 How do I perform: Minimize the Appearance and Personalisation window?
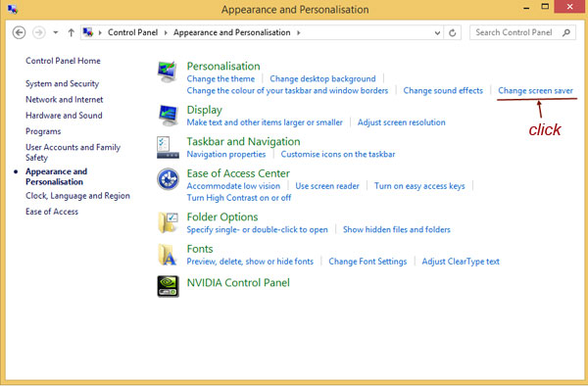[526, 8]
